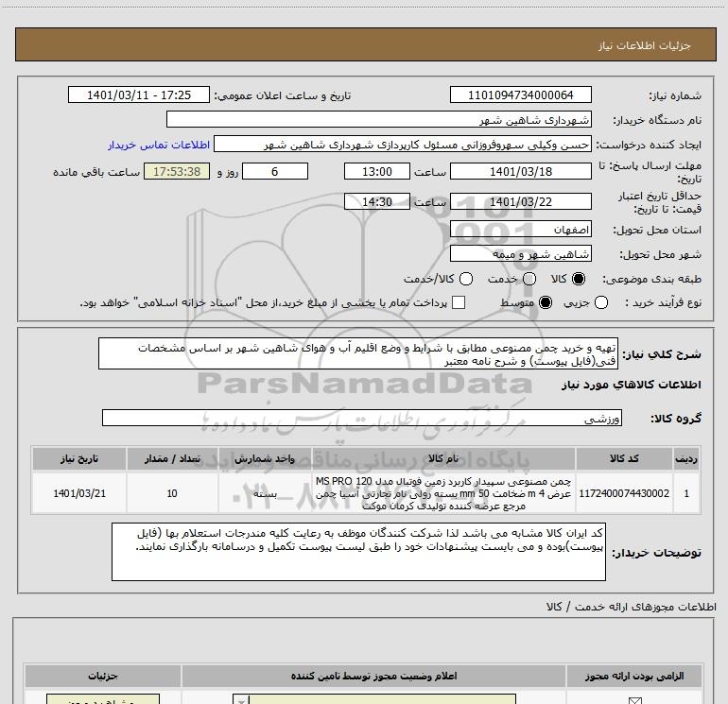Click the الزامی بودن ارائه مجوز header
The width and height of the screenshot is (728, 704).
click(634, 676)
